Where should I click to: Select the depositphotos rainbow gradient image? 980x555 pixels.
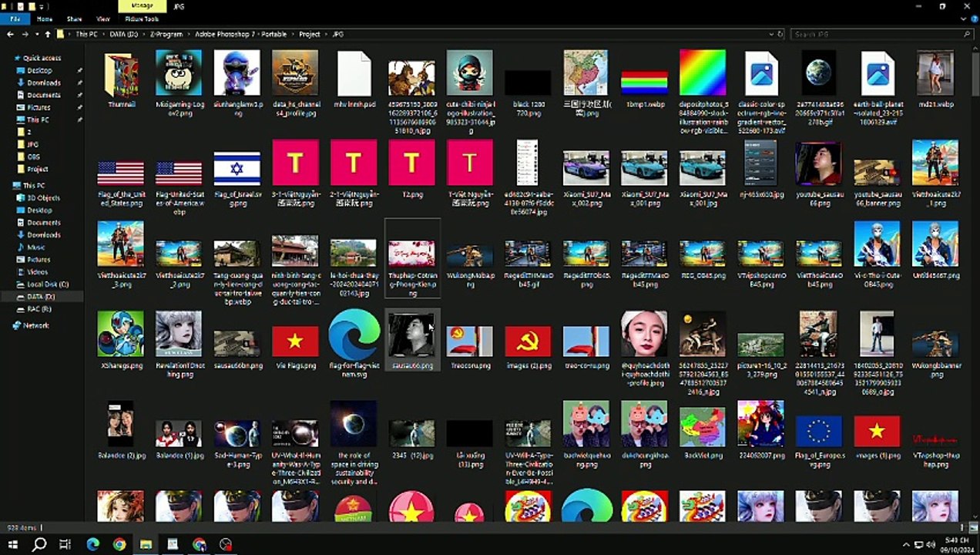[702, 92]
